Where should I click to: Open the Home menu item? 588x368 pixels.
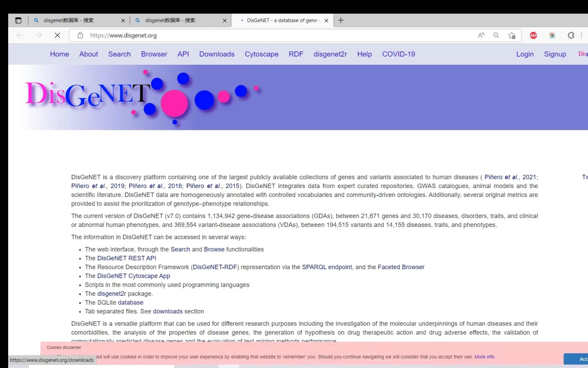click(x=60, y=54)
